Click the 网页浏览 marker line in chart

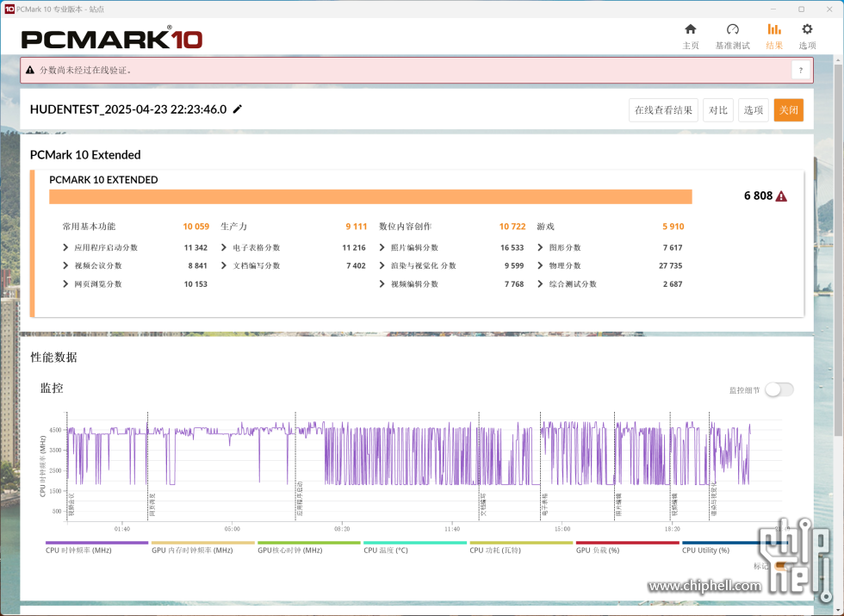[147, 466]
